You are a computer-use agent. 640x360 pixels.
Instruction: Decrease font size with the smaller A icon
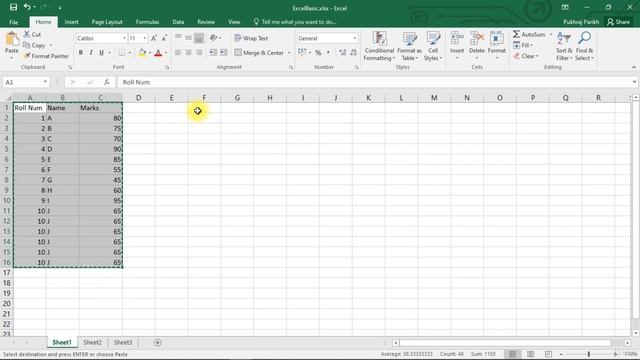pyautogui.click(x=164, y=38)
